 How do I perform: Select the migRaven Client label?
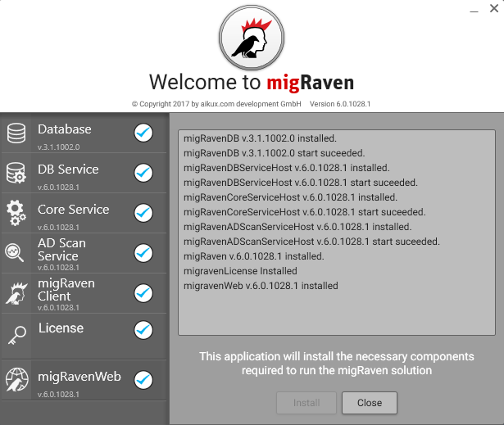click(x=66, y=290)
